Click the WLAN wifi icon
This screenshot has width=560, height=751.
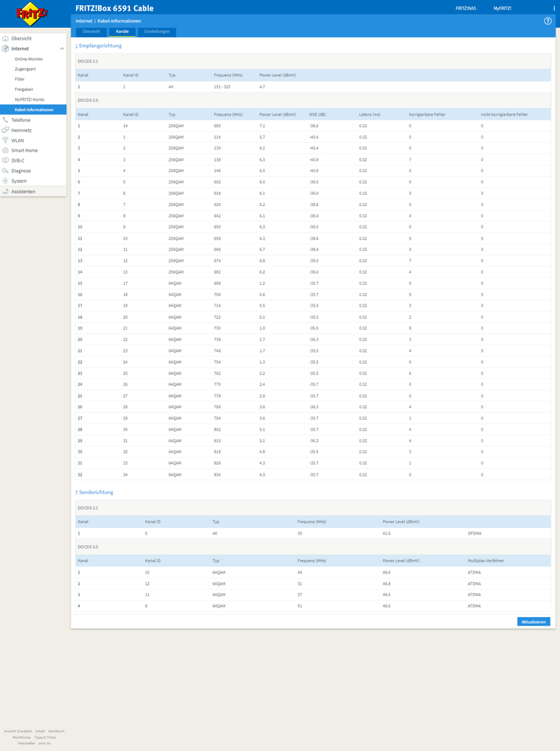pyautogui.click(x=5, y=141)
